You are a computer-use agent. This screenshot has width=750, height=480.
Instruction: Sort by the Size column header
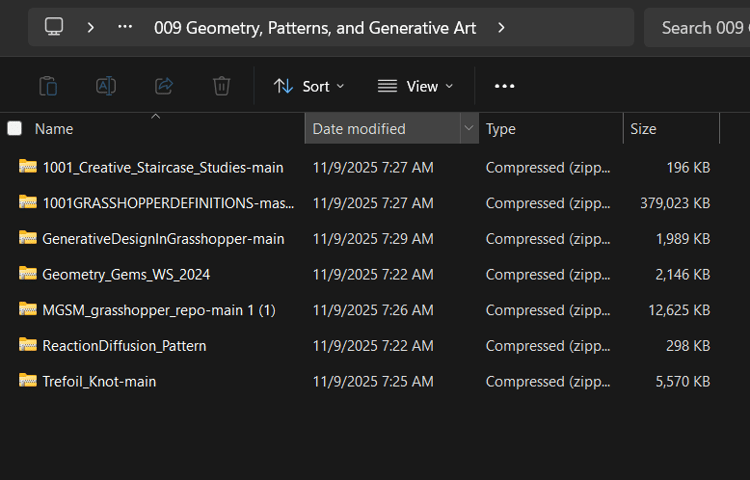[644, 129]
